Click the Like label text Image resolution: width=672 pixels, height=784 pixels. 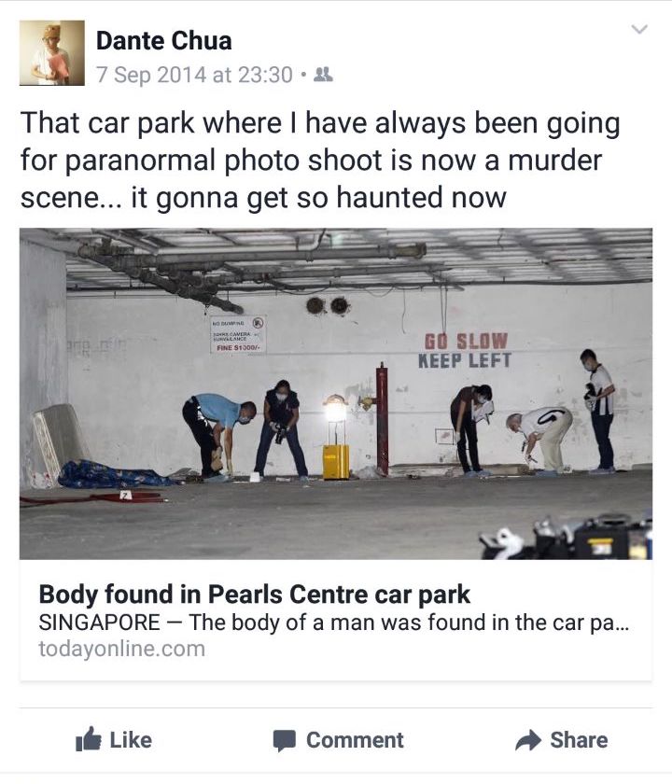click(131, 740)
